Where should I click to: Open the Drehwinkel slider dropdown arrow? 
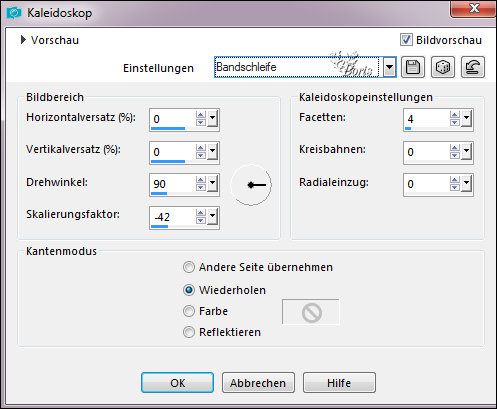pyautogui.click(x=212, y=183)
